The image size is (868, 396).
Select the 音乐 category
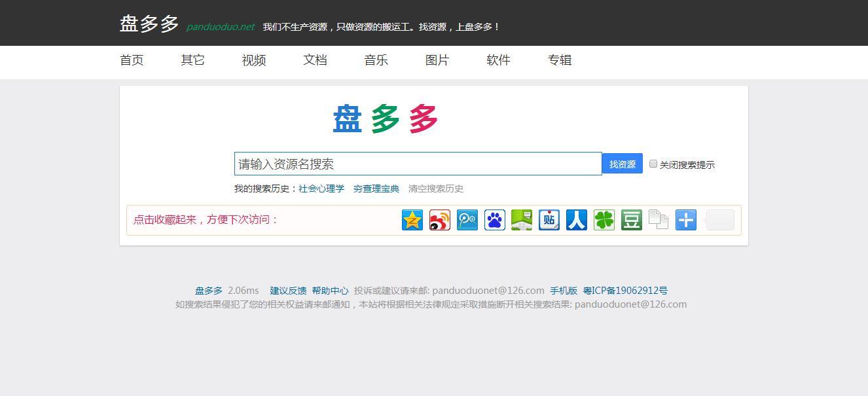376,60
